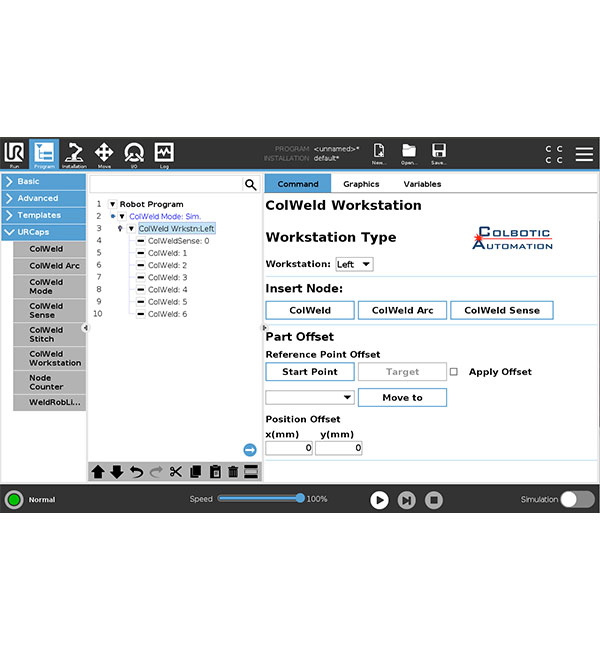
Task: Paste the copied node
Action: (215, 472)
